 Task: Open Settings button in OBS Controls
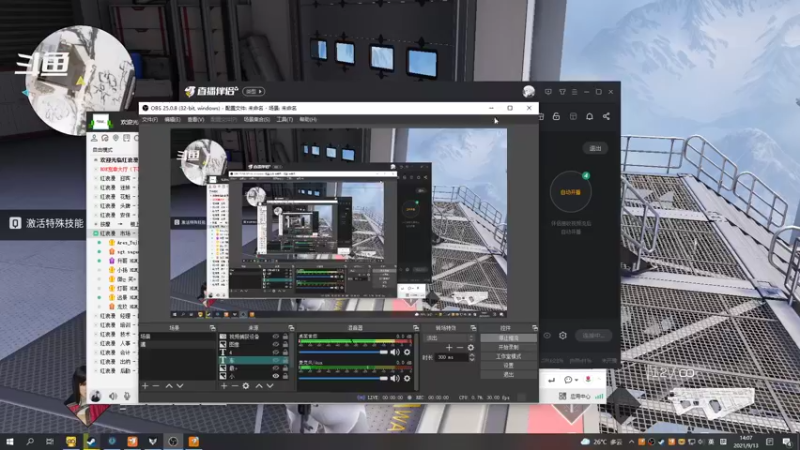click(508, 365)
